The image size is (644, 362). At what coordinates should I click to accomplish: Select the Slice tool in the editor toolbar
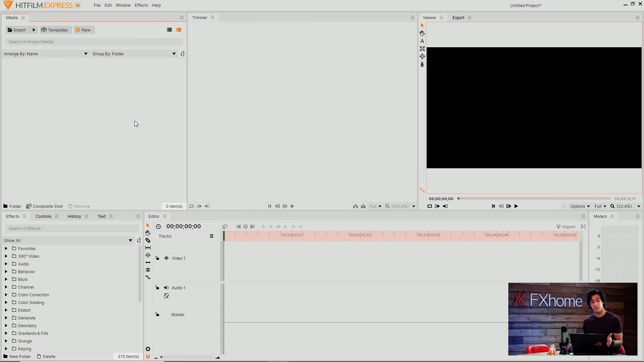147,240
